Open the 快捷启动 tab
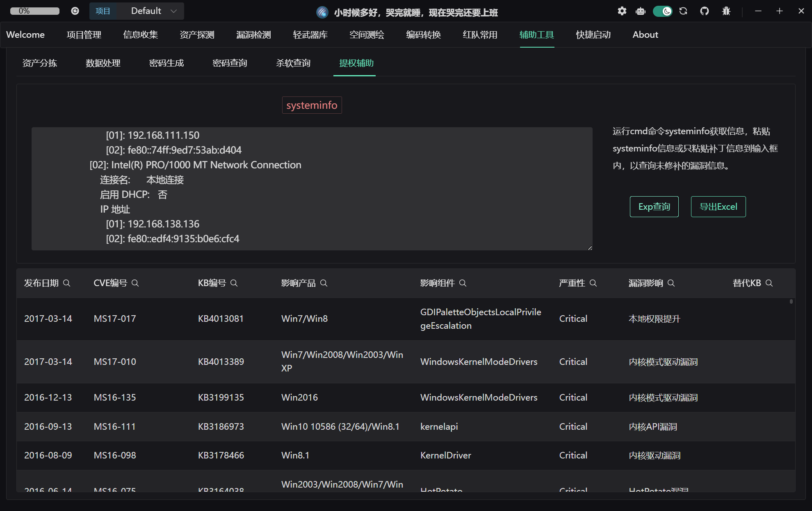The height and width of the screenshot is (511, 812). (x=593, y=35)
